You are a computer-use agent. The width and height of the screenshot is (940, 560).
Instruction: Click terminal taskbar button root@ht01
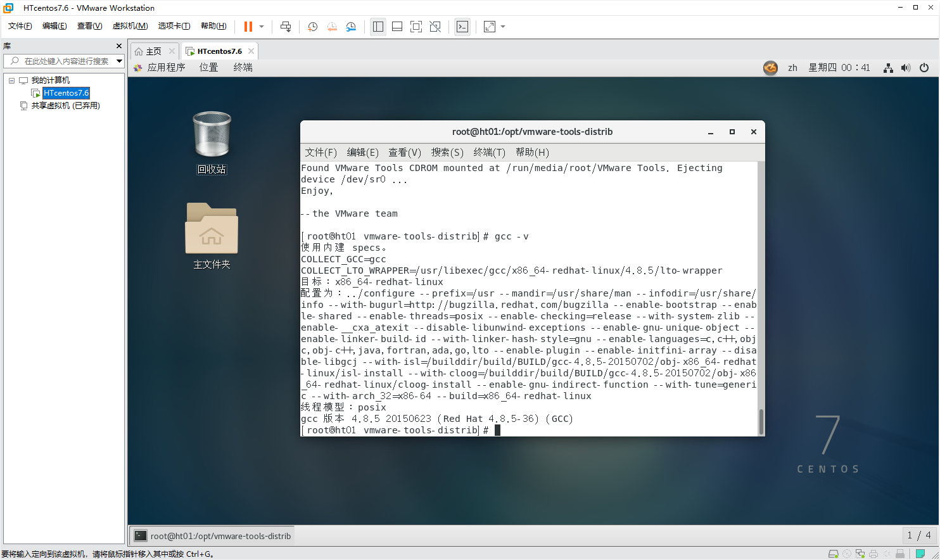(213, 536)
